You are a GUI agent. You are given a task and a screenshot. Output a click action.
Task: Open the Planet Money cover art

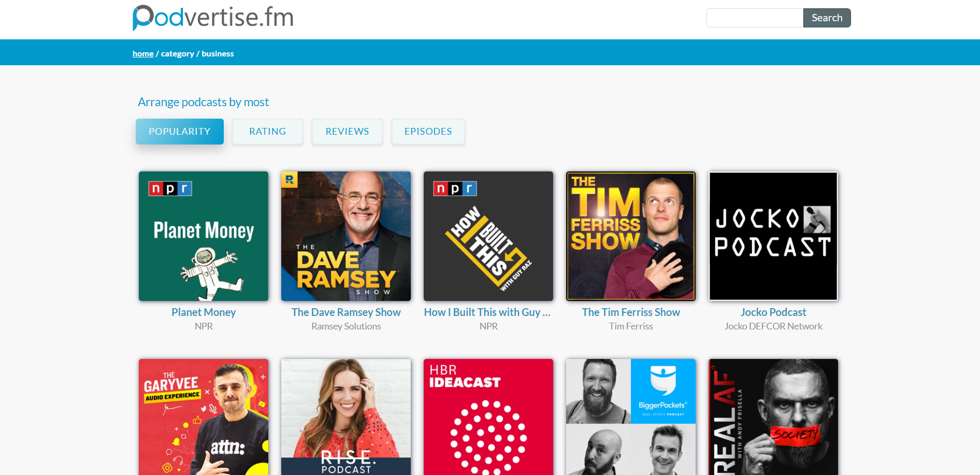click(204, 236)
